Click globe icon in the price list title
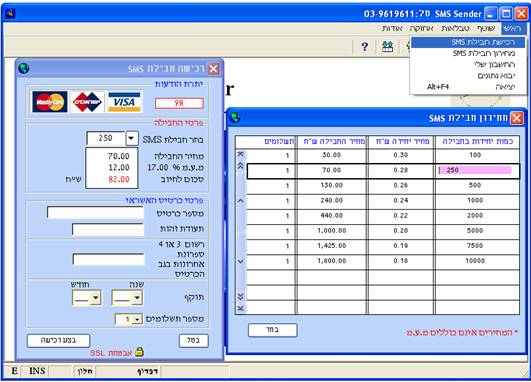 [235, 118]
